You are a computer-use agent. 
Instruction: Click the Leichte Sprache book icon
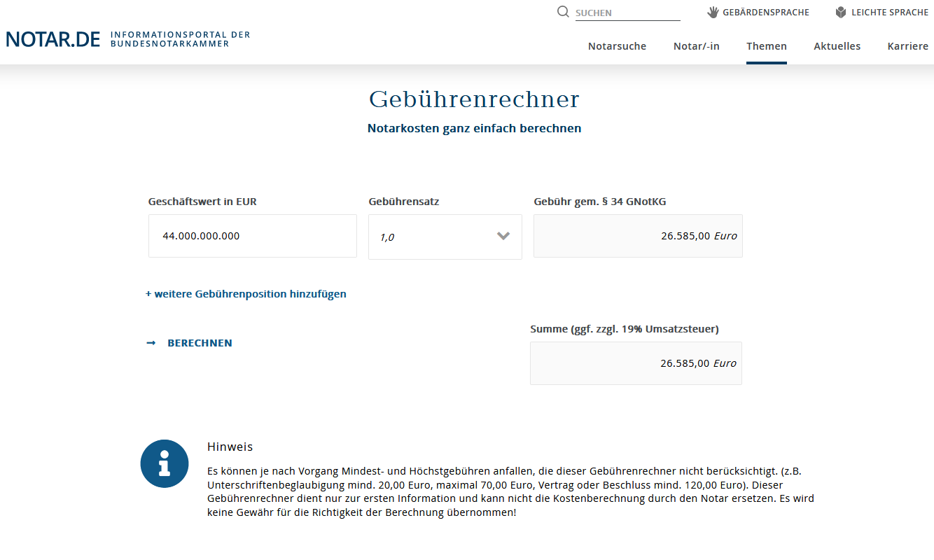tap(841, 12)
